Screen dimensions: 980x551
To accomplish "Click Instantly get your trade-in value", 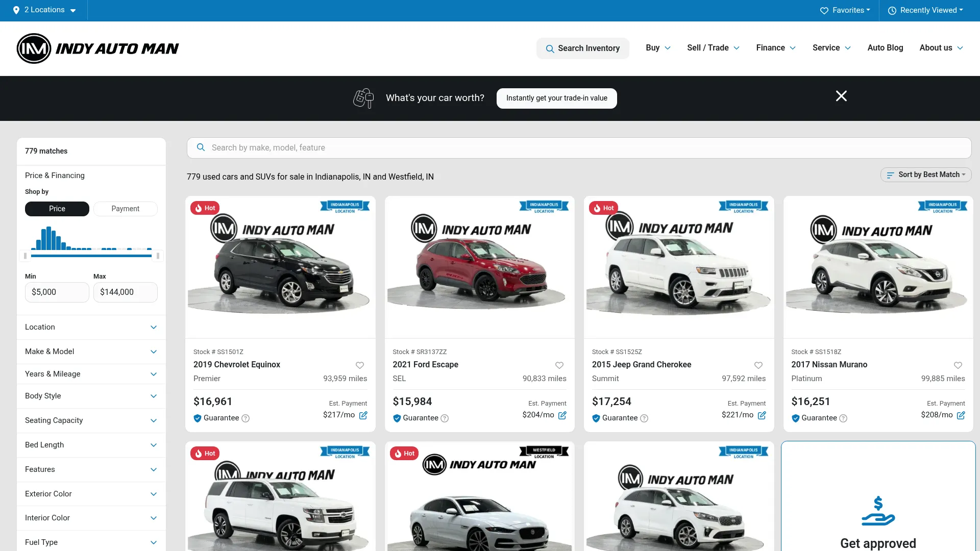I will (556, 98).
